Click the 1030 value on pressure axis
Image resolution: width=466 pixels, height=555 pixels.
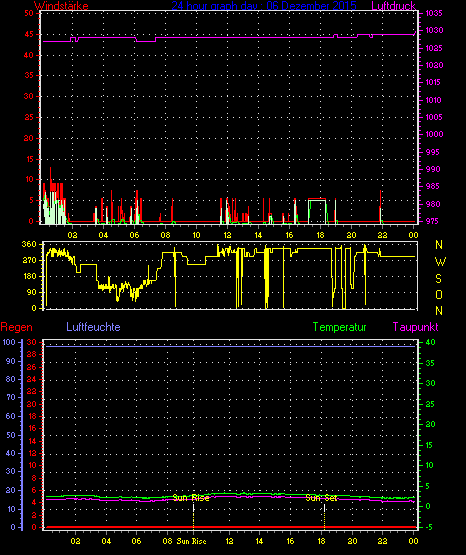pyautogui.click(x=434, y=30)
